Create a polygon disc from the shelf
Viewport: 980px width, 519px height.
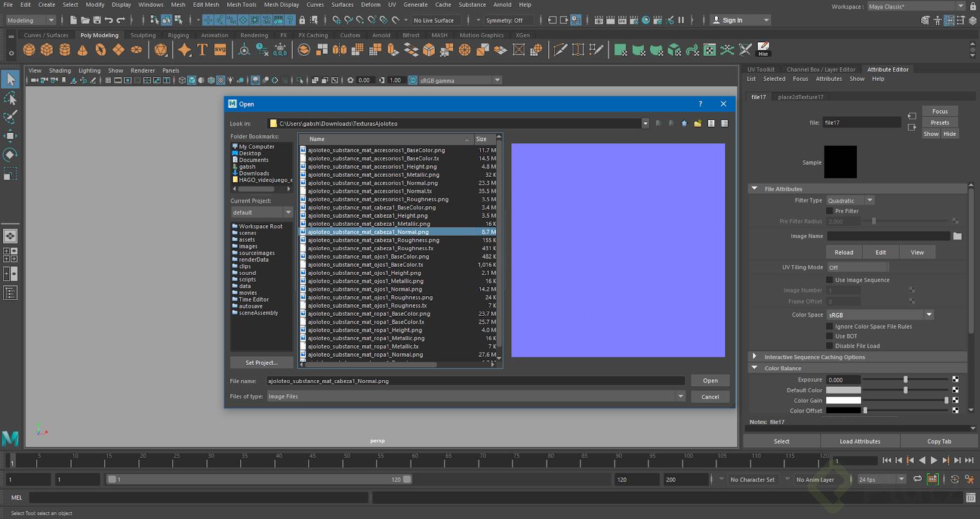(x=136, y=50)
